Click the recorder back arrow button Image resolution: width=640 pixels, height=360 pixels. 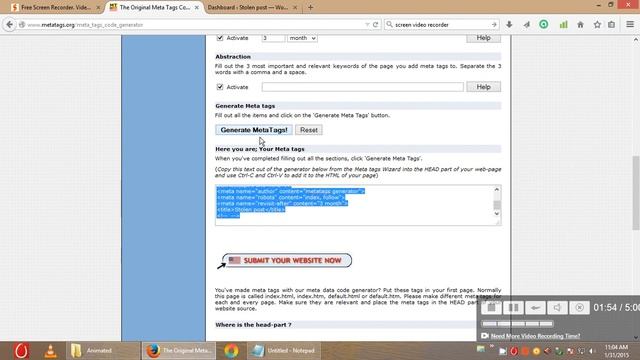536,307
